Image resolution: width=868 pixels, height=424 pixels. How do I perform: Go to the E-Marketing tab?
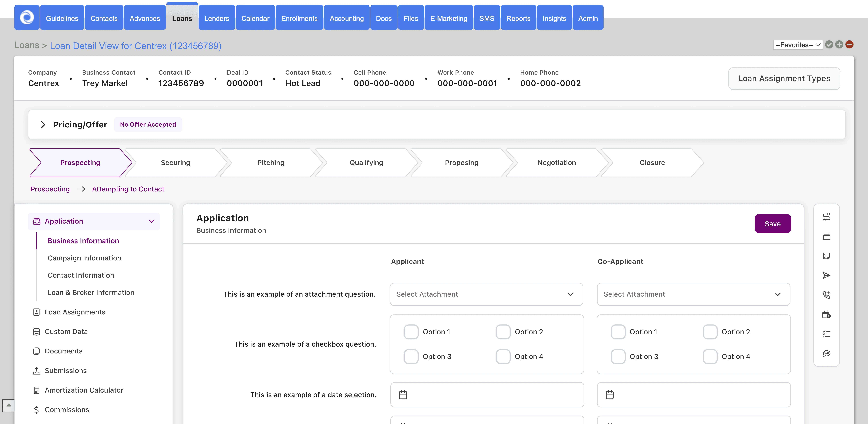pyautogui.click(x=448, y=18)
